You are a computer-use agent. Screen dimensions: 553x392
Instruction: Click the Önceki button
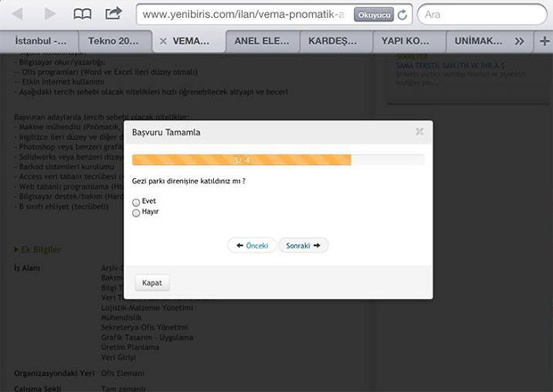coord(252,245)
